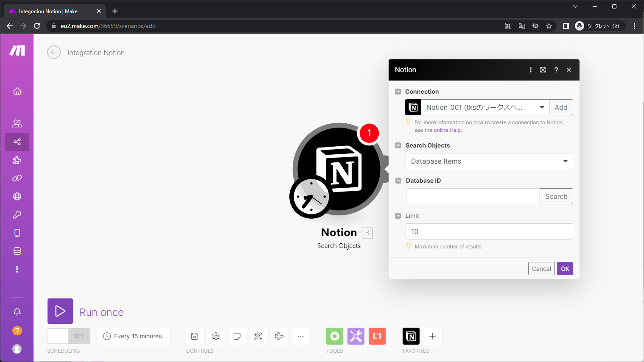The width and height of the screenshot is (644, 362).
Task: Open the Notes icon in controls
Action: coord(237,336)
